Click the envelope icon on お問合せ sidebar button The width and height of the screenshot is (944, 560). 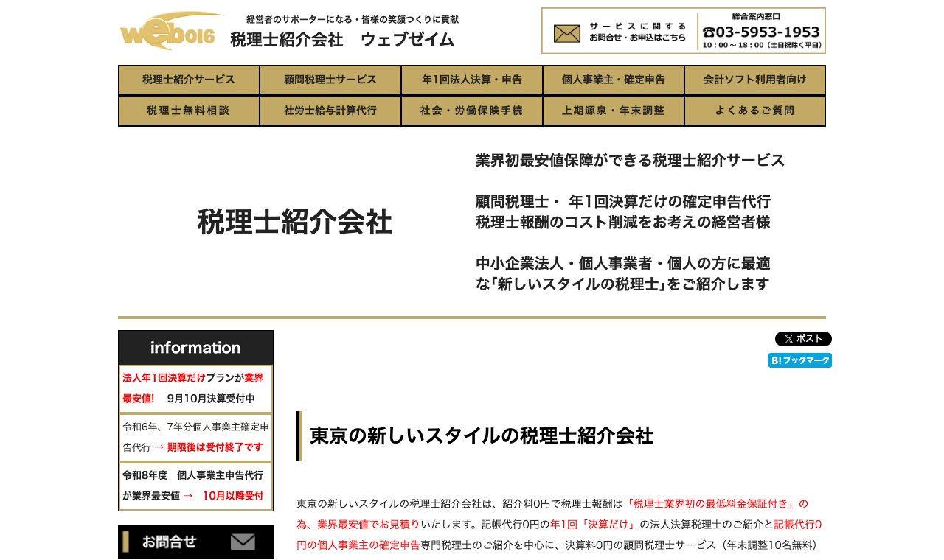tap(243, 542)
